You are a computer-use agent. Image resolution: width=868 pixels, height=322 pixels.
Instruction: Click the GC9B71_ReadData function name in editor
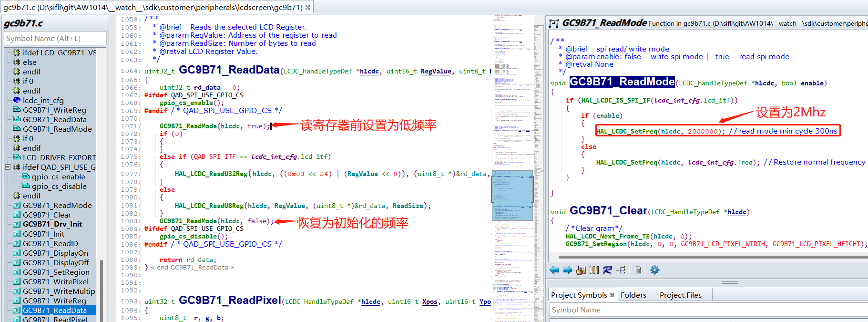tap(229, 70)
